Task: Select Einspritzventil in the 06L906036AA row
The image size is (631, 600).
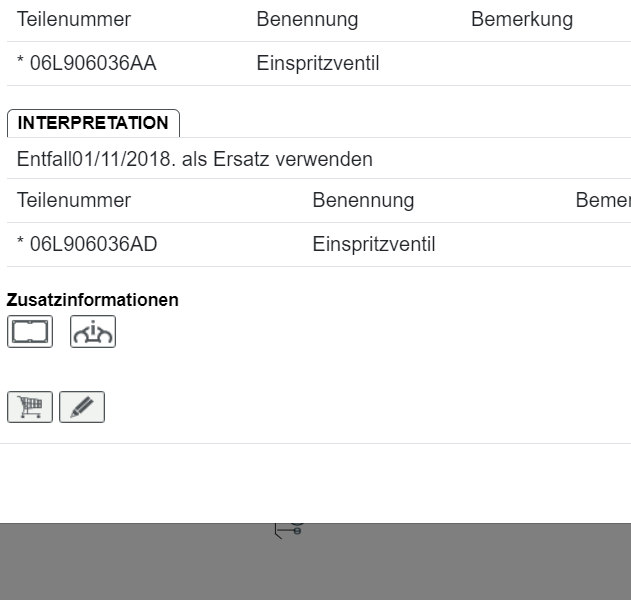Action: point(318,64)
